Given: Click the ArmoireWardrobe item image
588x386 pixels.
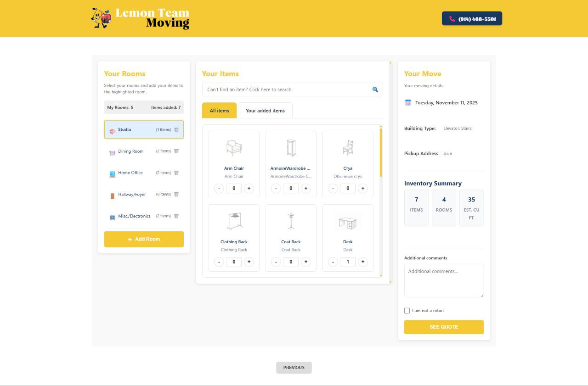Looking at the screenshot, I should click(x=291, y=148).
